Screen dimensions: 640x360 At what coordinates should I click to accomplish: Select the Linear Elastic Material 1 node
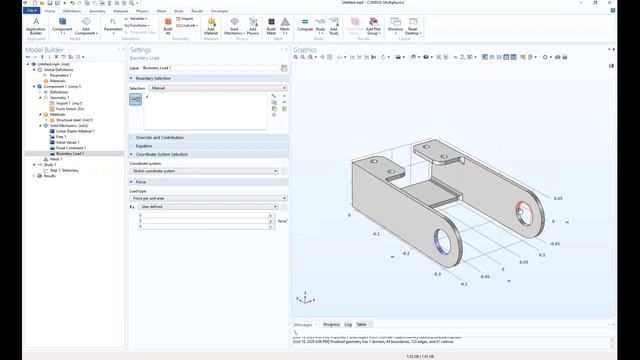(x=75, y=131)
